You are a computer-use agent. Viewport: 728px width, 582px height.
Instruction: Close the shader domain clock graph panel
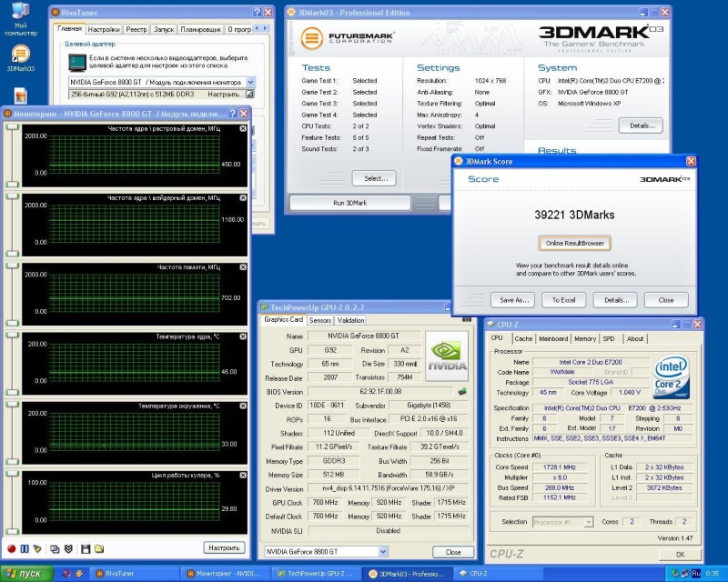(243, 198)
